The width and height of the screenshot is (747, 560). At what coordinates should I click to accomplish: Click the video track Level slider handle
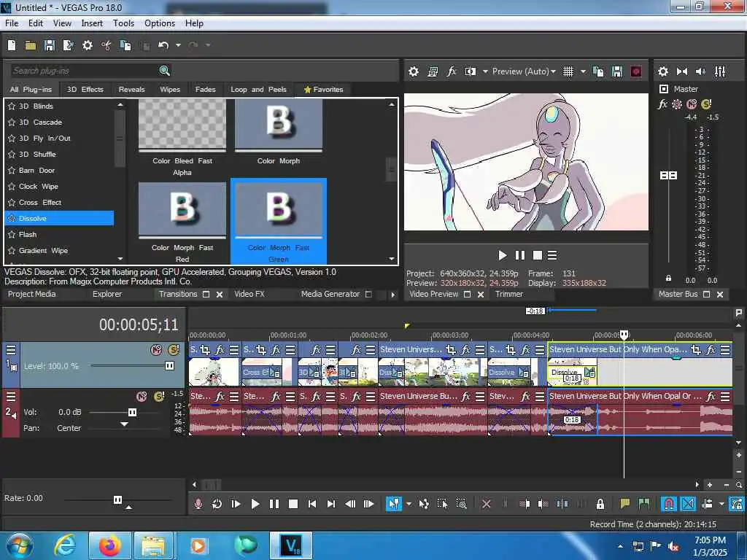coord(169,366)
